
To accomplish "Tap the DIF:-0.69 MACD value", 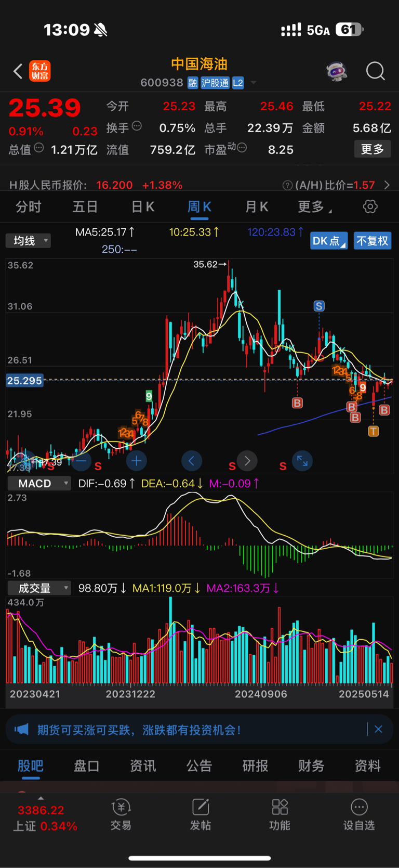I will coord(107,483).
